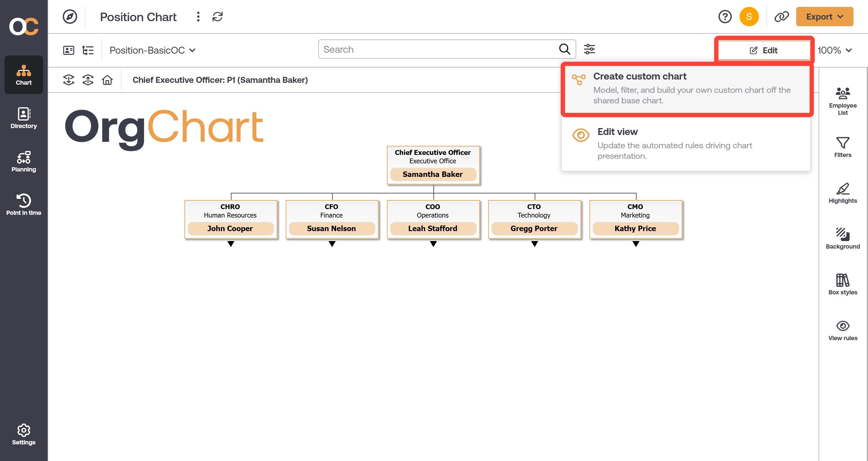
Task: Click the OC logo in sidebar
Action: click(24, 26)
